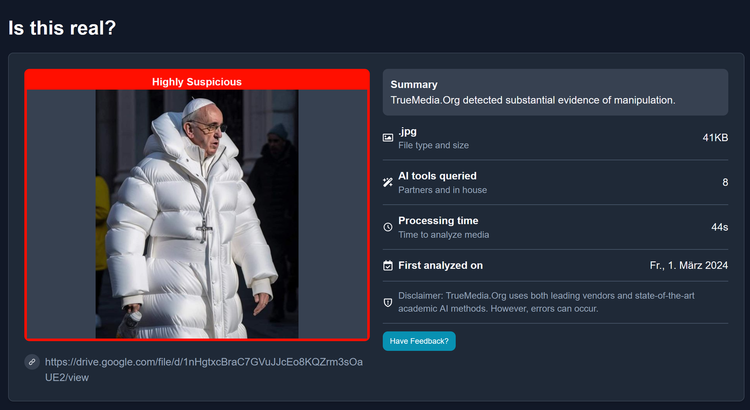Select the Processing time label
Image resolution: width=750 pixels, height=410 pixels.
(438, 220)
